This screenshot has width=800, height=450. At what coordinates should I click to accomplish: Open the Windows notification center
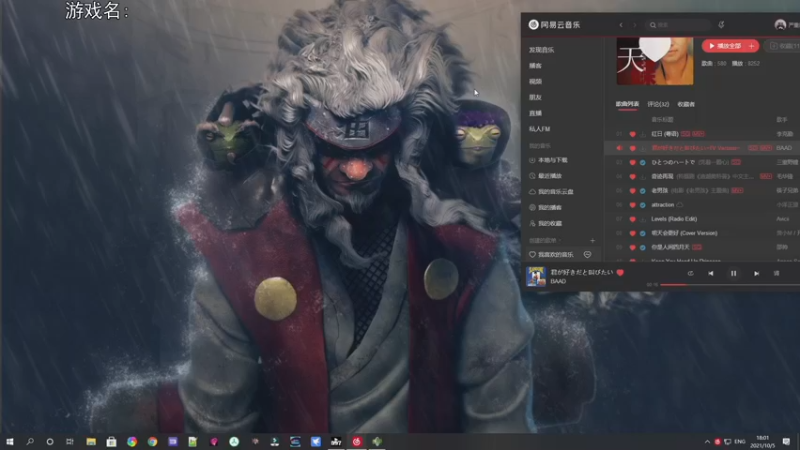786,442
